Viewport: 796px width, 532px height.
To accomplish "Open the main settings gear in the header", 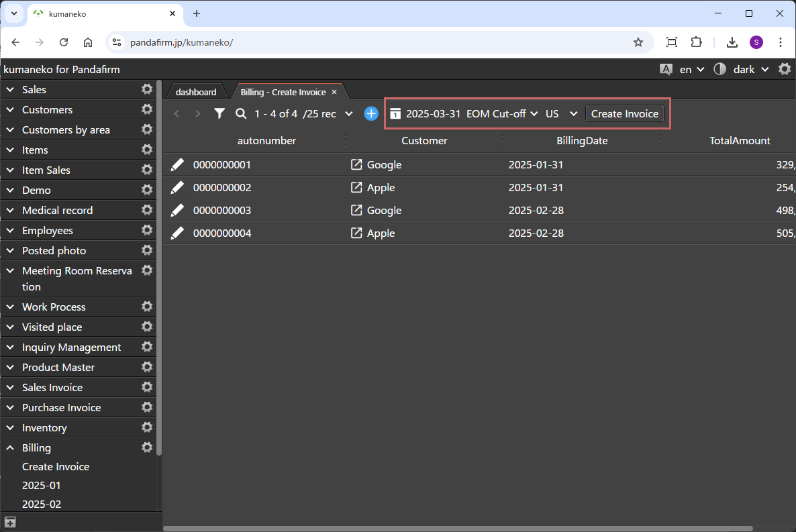I will coord(784,69).
